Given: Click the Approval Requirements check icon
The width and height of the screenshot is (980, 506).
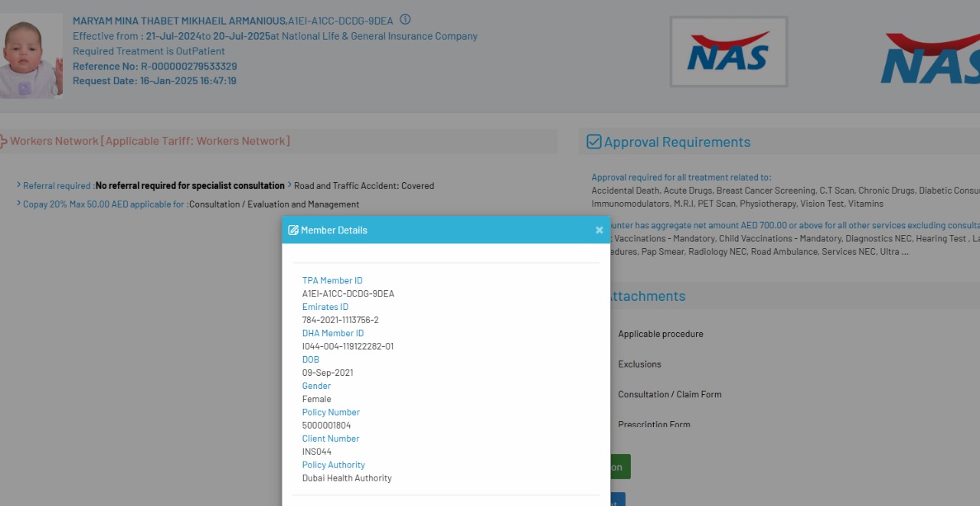Looking at the screenshot, I should 594,142.
